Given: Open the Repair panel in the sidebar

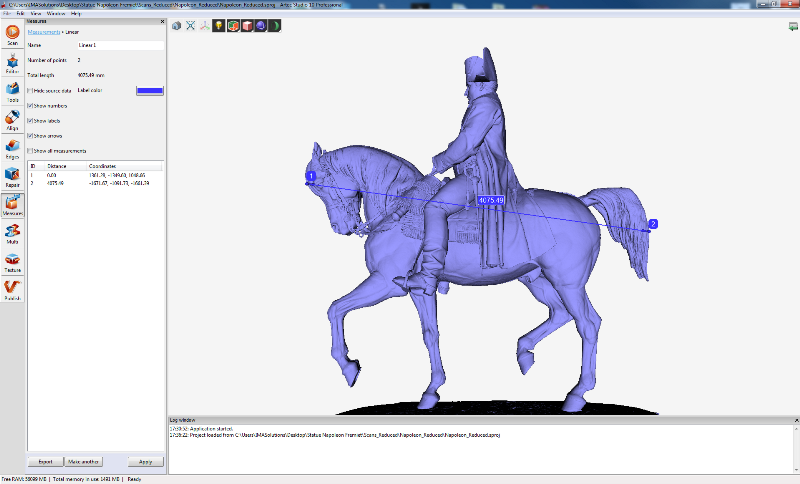Looking at the screenshot, I should coord(12,177).
